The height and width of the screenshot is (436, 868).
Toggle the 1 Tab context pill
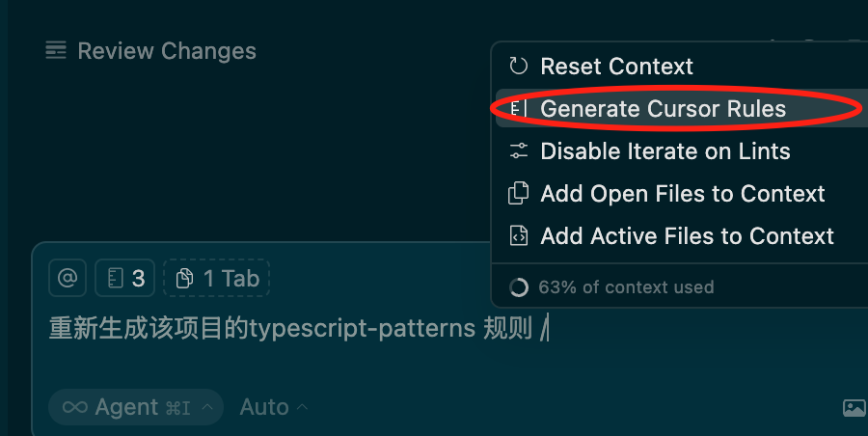pos(217,279)
